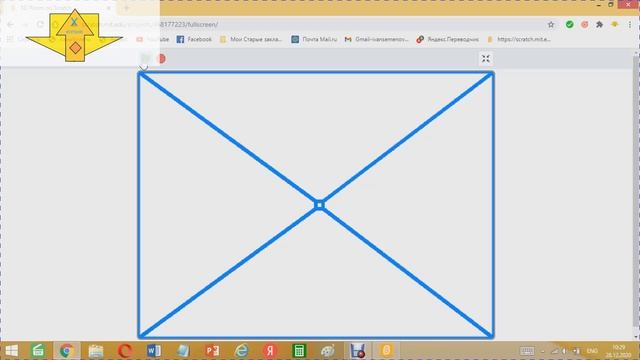The width and height of the screenshot is (640, 360).
Task: Exit the Scratch fullscreen mode
Action: pos(485,59)
